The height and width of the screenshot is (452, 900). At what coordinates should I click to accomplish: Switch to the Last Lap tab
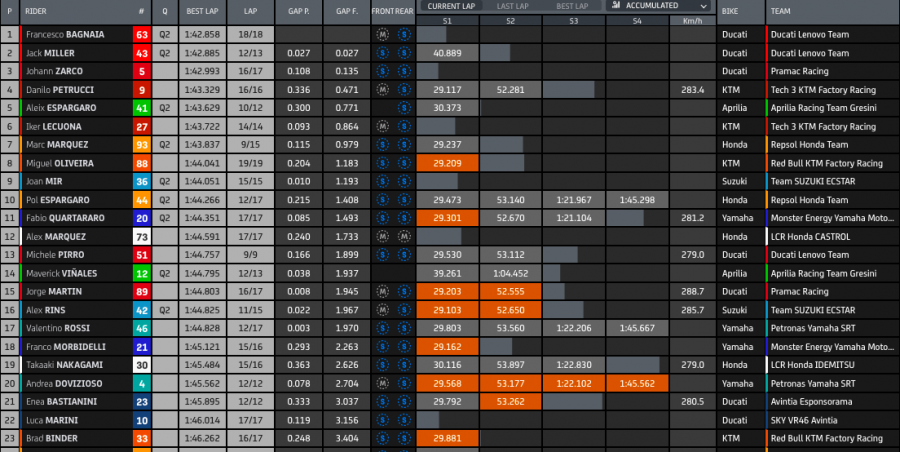click(x=511, y=6)
